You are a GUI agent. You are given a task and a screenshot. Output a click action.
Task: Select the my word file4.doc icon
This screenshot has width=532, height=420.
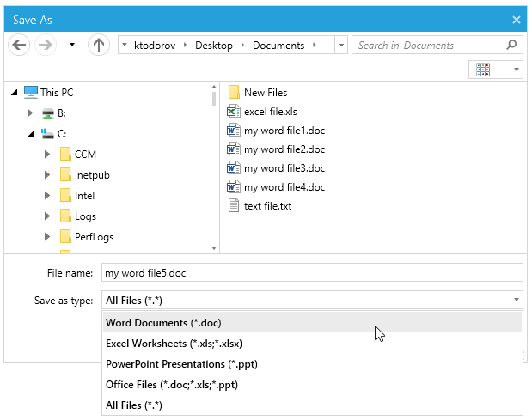234,187
